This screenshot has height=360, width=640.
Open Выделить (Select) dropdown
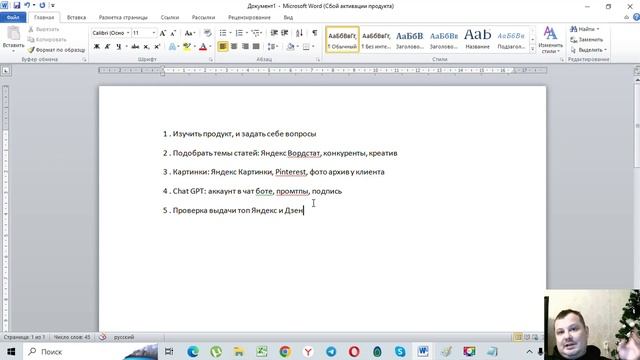pyautogui.click(x=589, y=50)
